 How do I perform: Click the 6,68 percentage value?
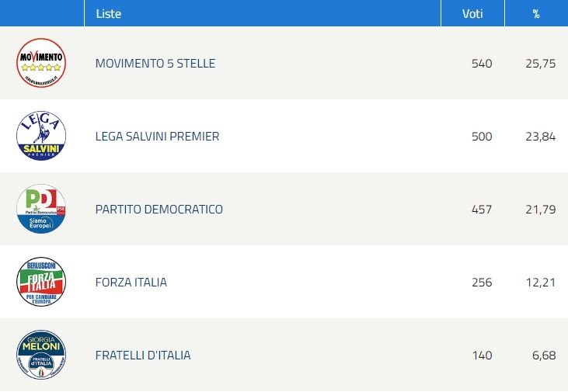[544, 356]
